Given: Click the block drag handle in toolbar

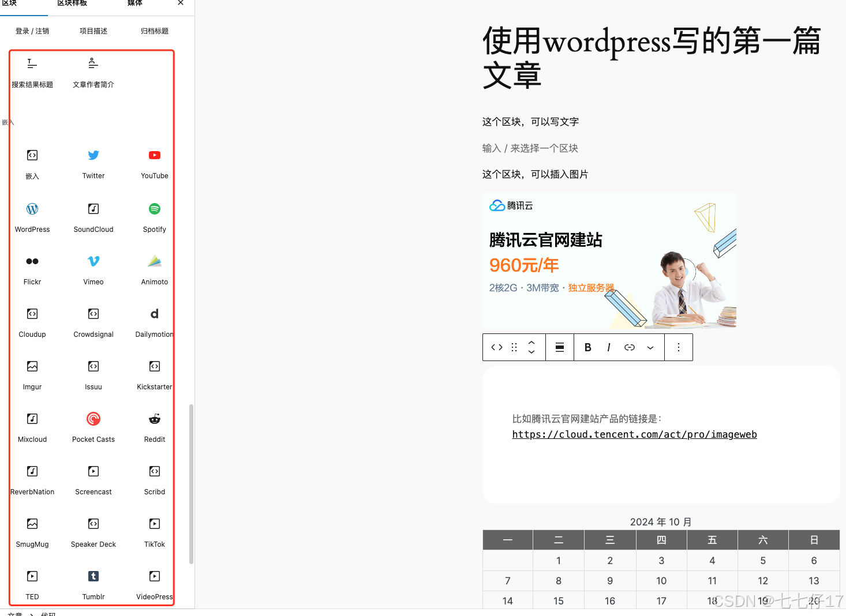Looking at the screenshot, I should click(x=514, y=347).
